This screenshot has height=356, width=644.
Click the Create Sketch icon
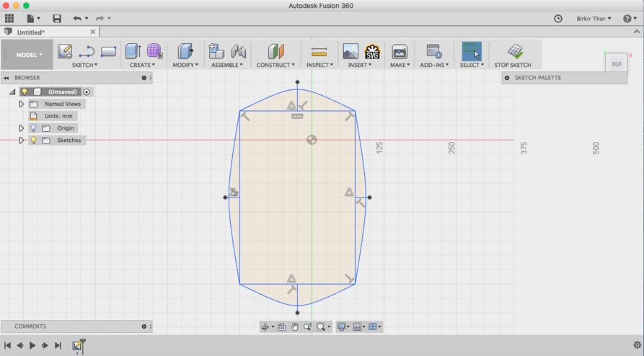pos(64,51)
